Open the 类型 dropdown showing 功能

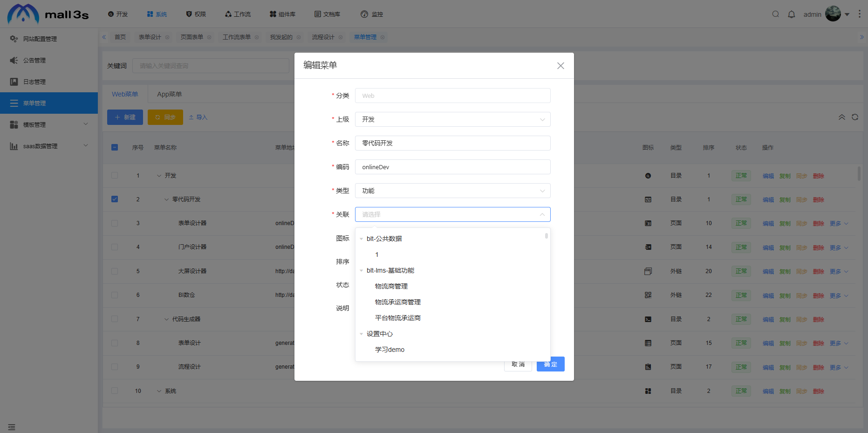point(453,191)
